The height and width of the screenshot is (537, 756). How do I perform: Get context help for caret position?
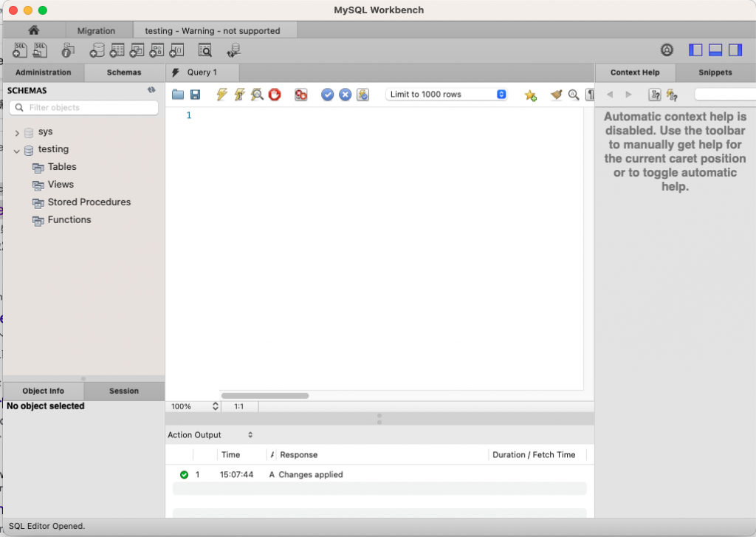655,95
